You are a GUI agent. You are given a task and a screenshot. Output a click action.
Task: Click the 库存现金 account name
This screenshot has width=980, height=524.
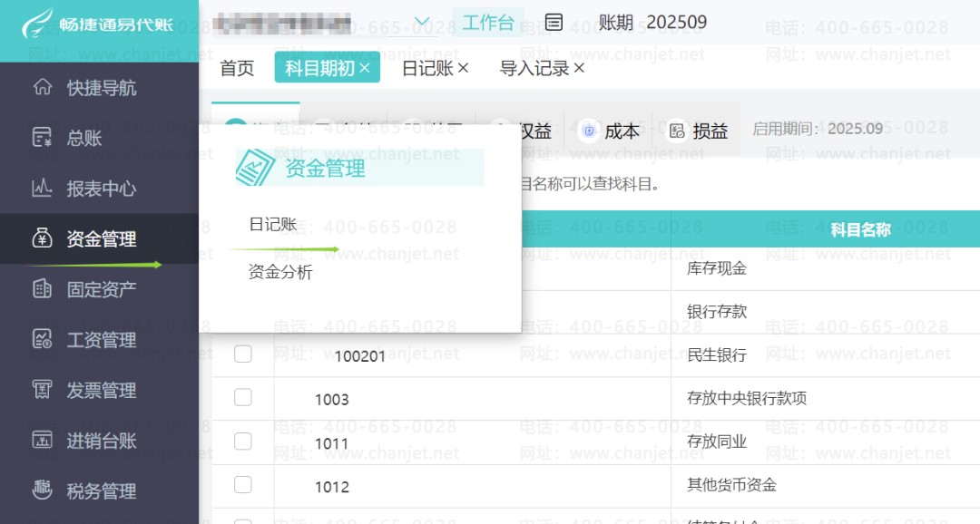[716, 268]
